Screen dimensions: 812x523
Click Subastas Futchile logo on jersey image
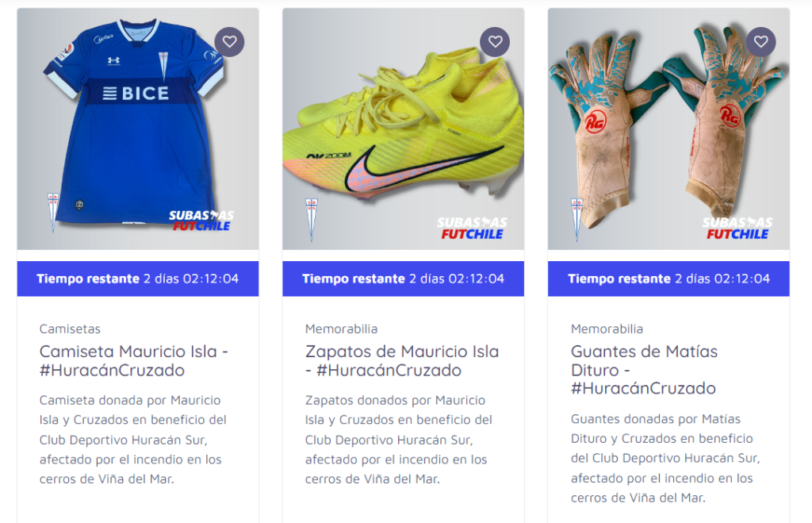pos(201,221)
